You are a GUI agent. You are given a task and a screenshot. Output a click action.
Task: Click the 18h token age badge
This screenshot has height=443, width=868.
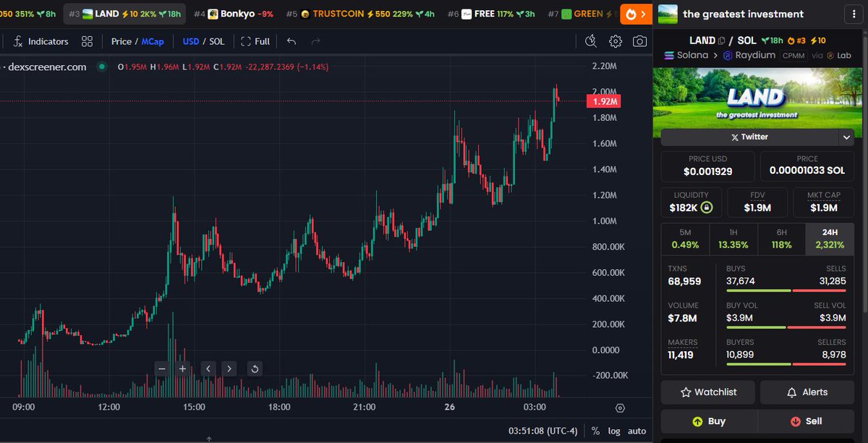(772, 41)
